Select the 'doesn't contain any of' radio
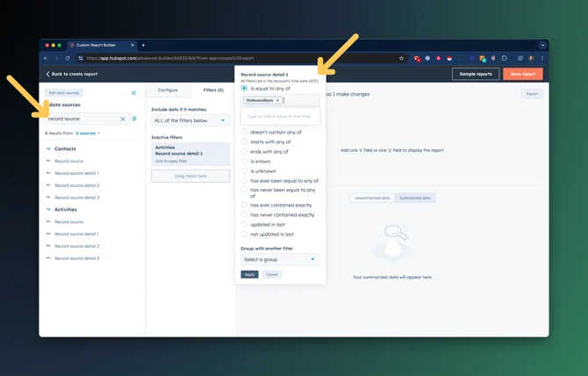This screenshot has width=588, height=376. 244,132
